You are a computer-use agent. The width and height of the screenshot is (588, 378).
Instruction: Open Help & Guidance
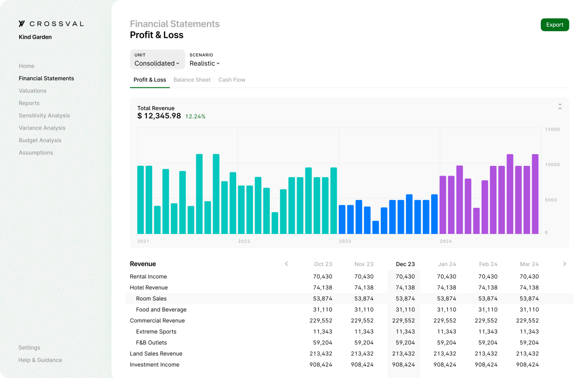pyautogui.click(x=40, y=360)
